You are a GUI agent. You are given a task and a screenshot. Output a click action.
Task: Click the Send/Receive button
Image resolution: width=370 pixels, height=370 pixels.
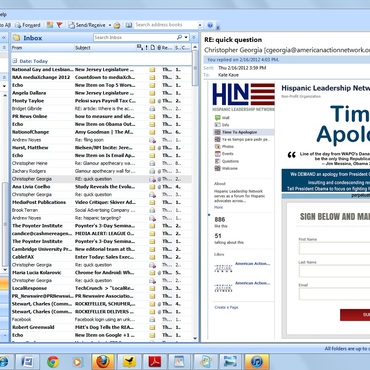(87, 25)
